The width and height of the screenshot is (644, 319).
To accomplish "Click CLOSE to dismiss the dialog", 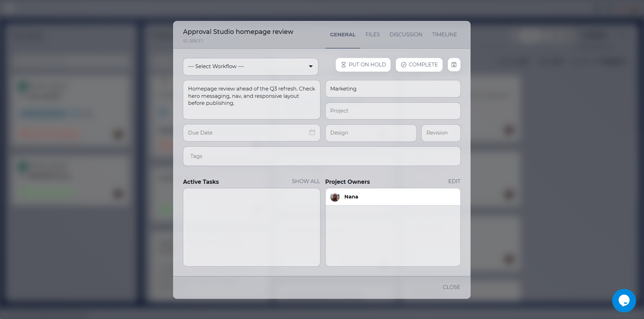I will (x=451, y=287).
